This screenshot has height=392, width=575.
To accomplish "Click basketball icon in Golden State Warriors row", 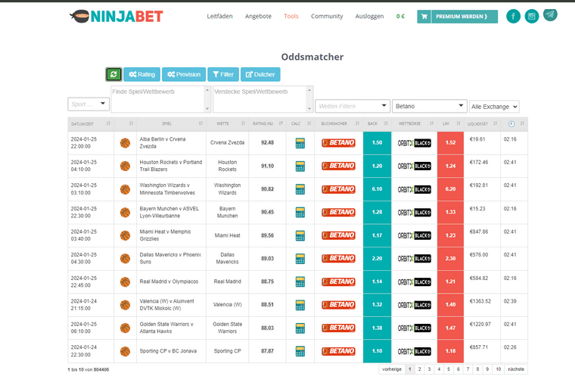I will [x=125, y=328].
